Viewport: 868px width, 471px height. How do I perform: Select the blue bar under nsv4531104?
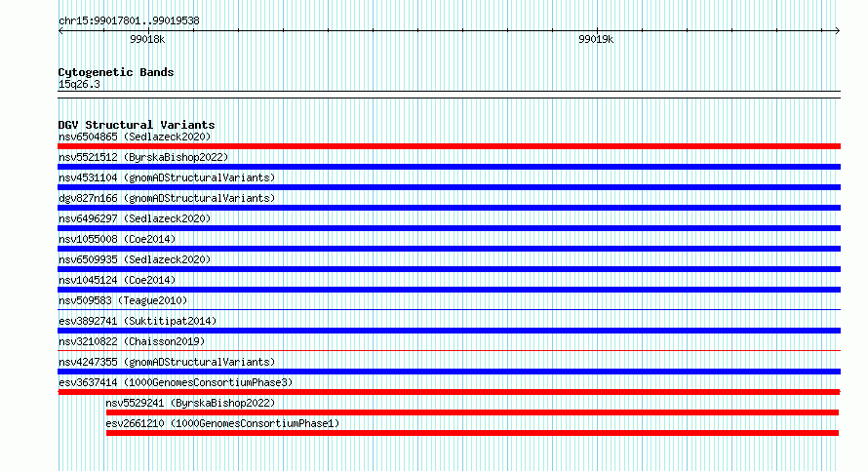point(449,187)
